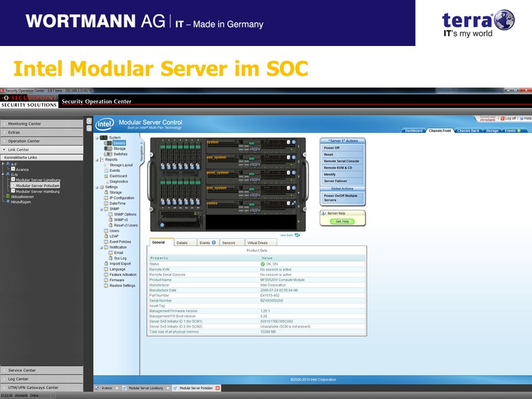Viewport: 532px width, 399px height.
Task: Expand the Extras section
Action: (x=42, y=132)
